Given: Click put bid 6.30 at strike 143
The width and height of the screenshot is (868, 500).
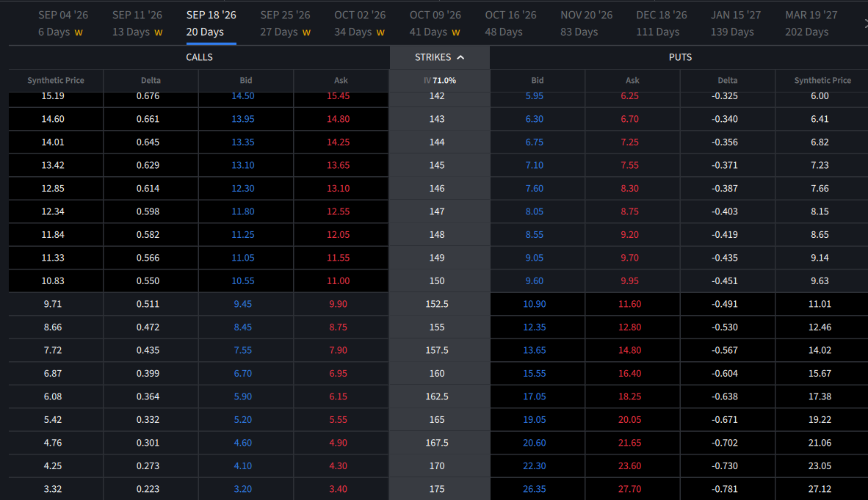Looking at the screenshot, I should pyautogui.click(x=534, y=119).
